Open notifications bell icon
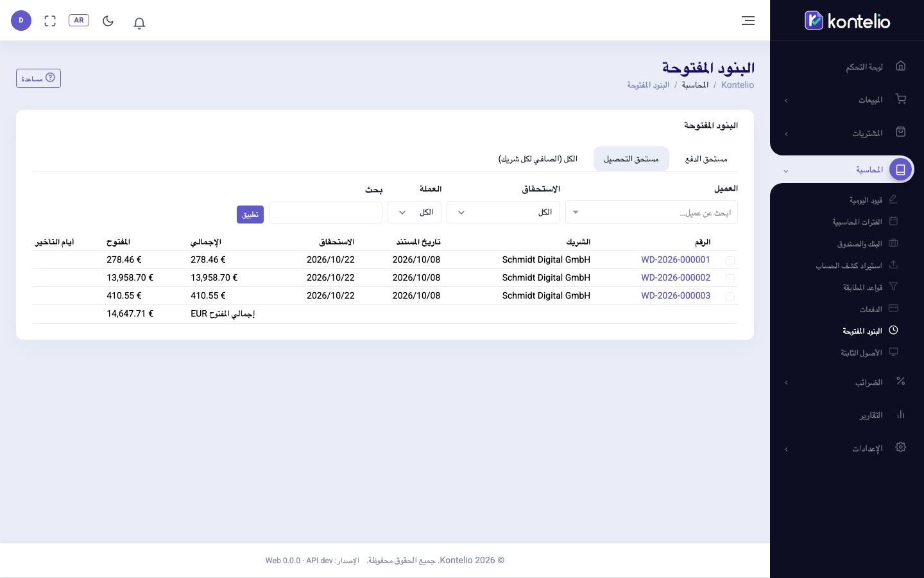The height and width of the screenshot is (578, 924). point(139,22)
